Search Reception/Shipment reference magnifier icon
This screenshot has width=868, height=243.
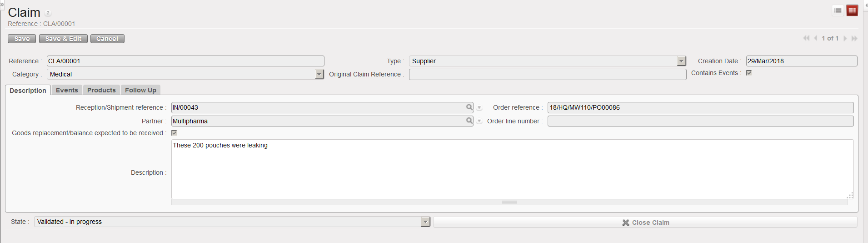(469, 107)
